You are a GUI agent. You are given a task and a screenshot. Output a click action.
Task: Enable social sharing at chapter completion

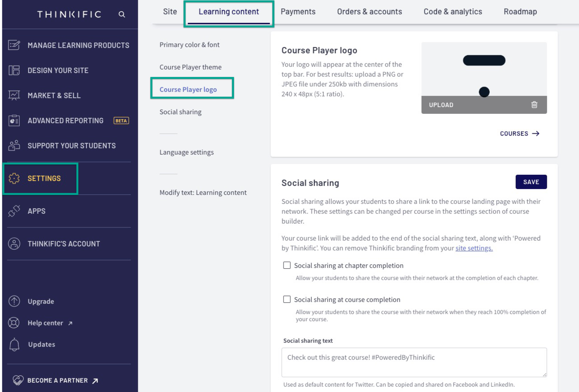(287, 265)
